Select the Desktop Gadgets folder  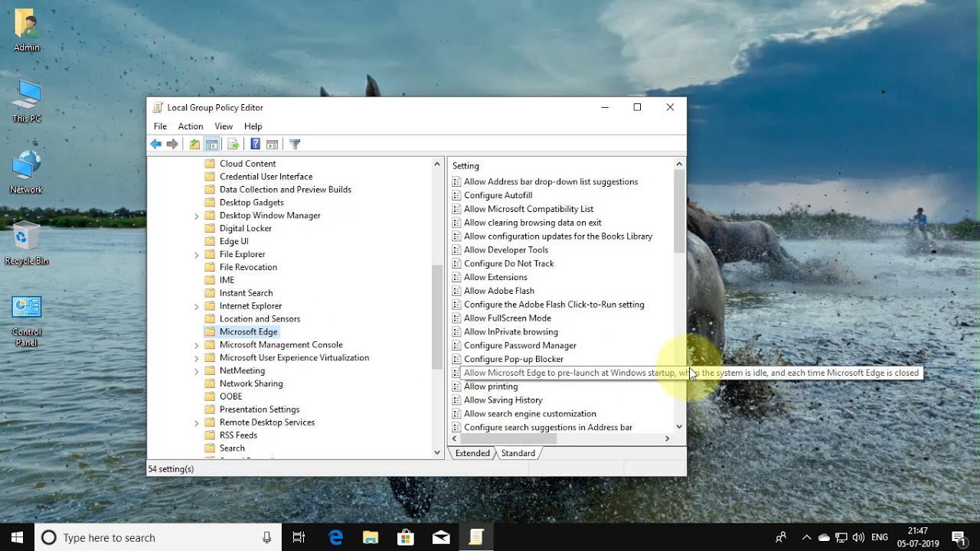coord(251,203)
